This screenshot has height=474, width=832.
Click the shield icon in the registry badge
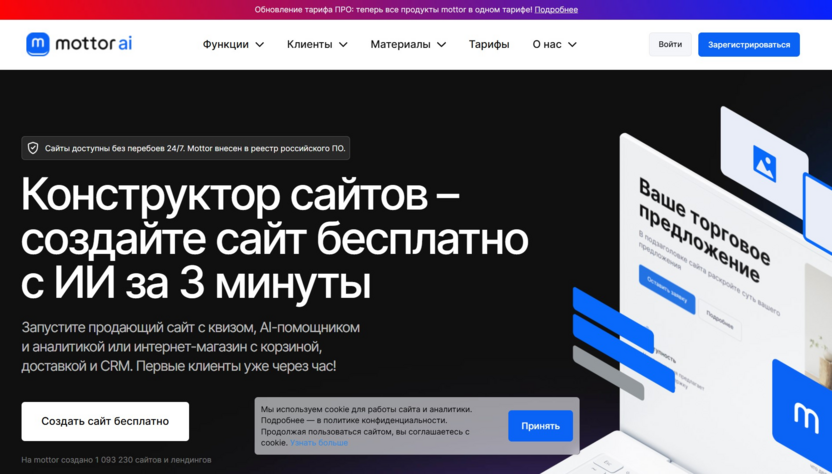[x=33, y=148]
